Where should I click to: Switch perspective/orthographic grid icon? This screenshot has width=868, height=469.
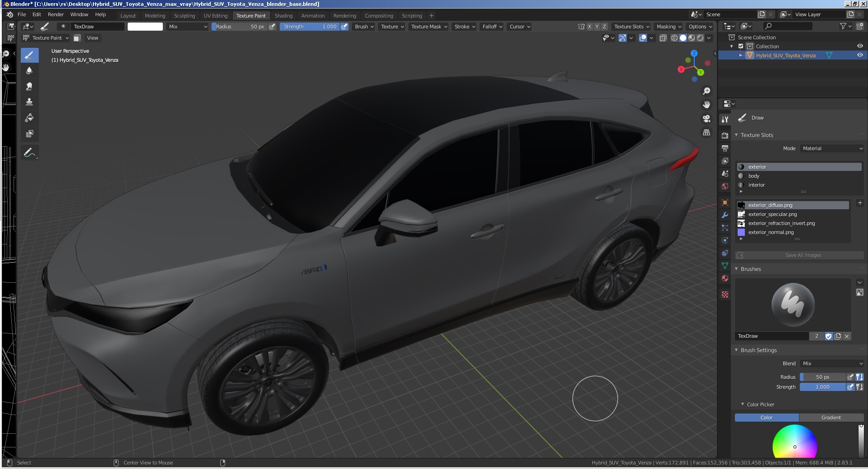pyautogui.click(x=706, y=132)
